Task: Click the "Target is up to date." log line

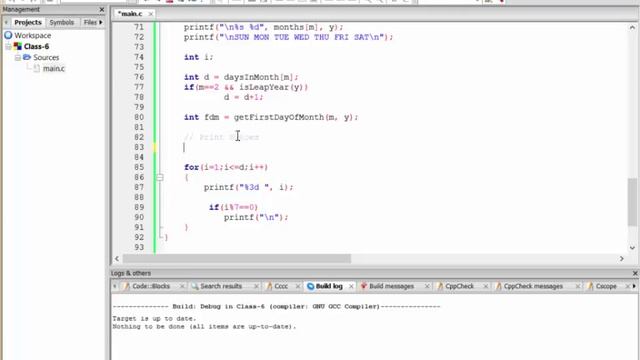Action: pos(154,318)
